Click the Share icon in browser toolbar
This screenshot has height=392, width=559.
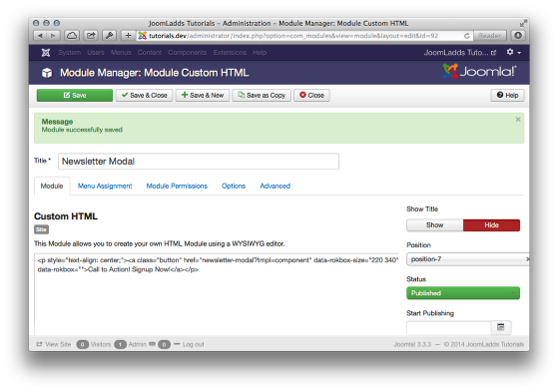click(x=91, y=36)
